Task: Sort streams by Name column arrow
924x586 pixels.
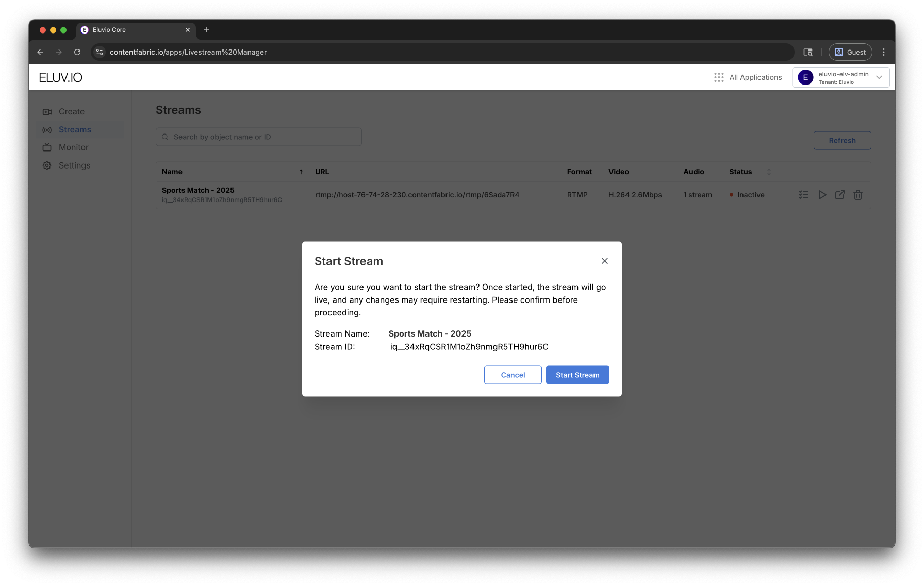Action: 301,172
